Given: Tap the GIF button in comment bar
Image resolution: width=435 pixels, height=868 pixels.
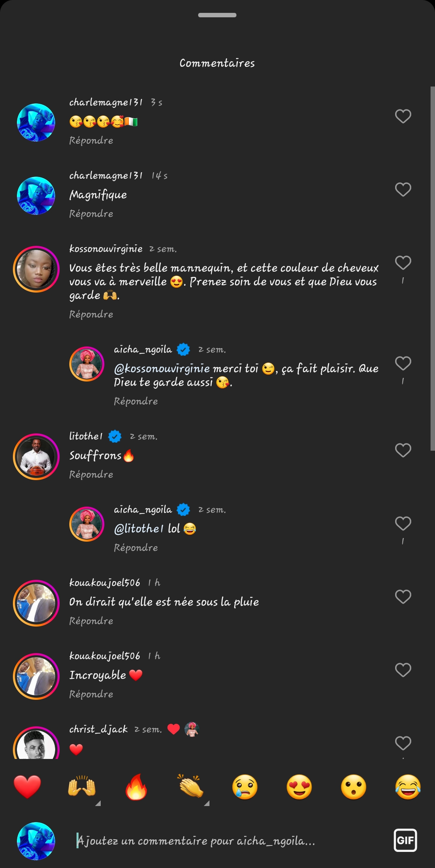Looking at the screenshot, I should [405, 840].
